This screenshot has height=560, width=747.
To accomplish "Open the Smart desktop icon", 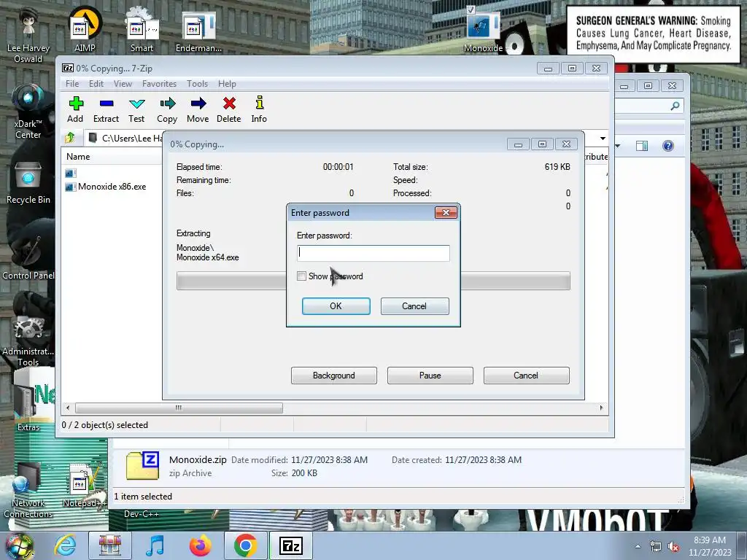I will (142, 29).
